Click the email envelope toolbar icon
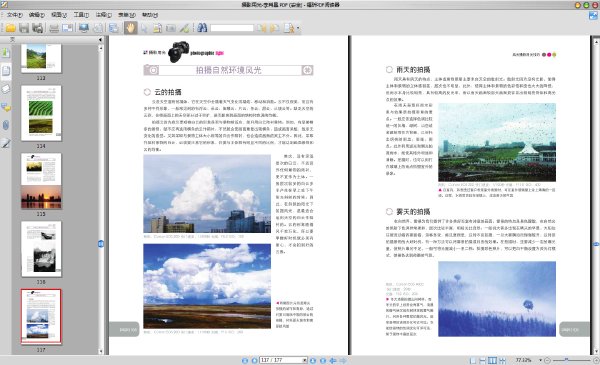 67,28
